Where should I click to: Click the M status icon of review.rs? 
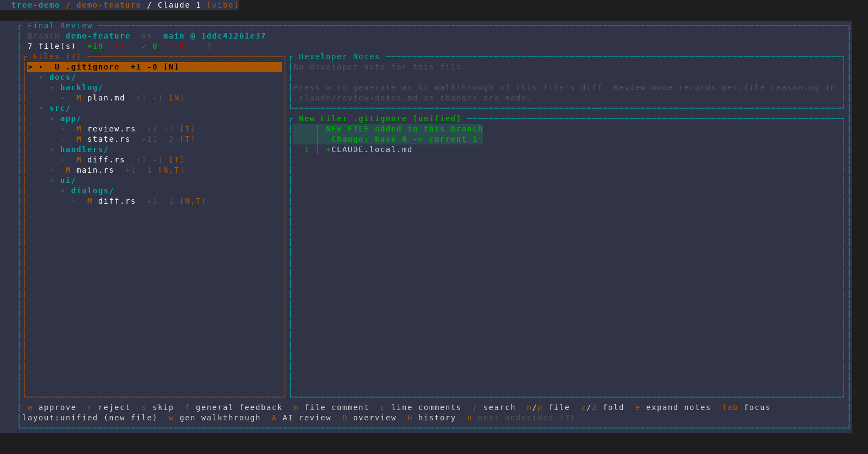79,129
